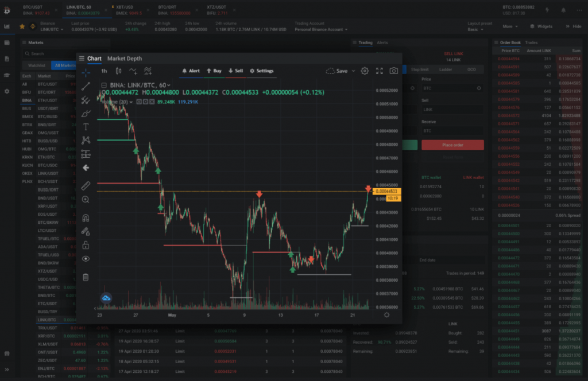The width and height of the screenshot is (588, 381).
Task: Select the trend line drawing tool
Action: coord(86,86)
